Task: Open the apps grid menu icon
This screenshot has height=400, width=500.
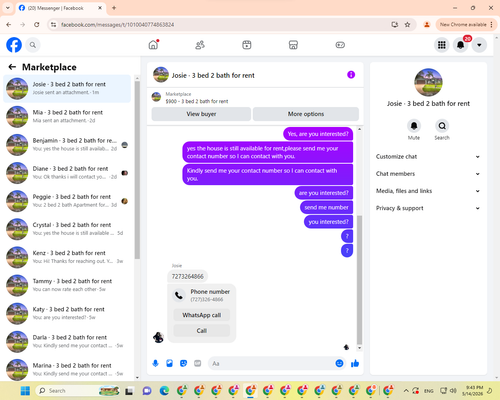Action: (x=442, y=45)
